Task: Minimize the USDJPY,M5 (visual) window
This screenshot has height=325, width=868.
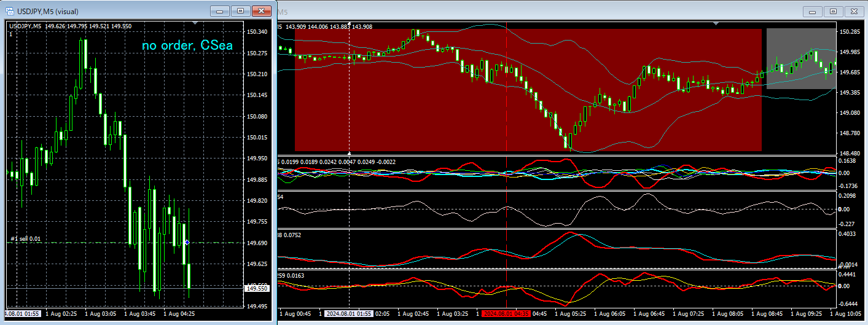Action: (219, 10)
